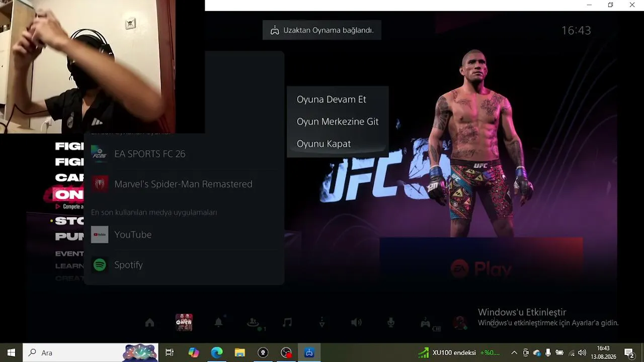
Task: Click the green Spotify logo icon
Action: click(x=100, y=264)
